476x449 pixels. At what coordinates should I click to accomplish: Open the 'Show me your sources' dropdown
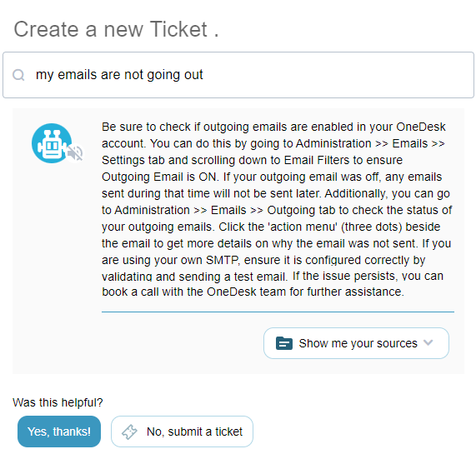click(356, 343)
